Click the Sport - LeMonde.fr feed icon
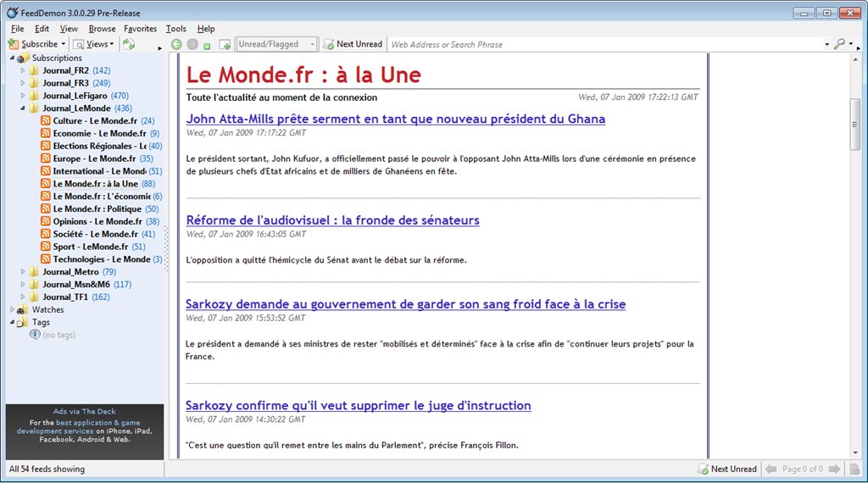Screen dimensions: 868x483 (x=46, y=247)
